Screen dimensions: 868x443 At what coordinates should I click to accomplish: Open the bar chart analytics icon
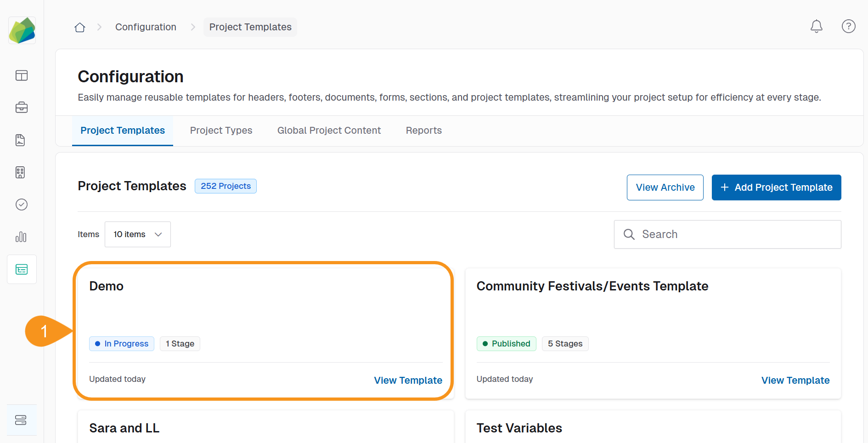coord(21,237)
